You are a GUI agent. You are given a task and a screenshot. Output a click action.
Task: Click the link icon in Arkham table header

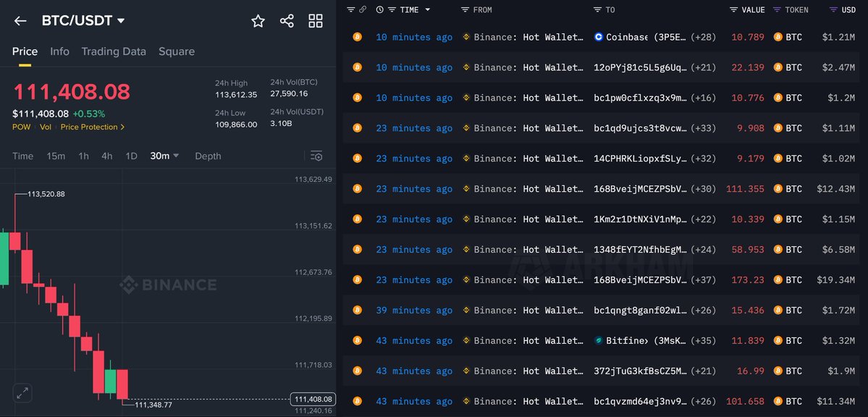click(363, 9)
